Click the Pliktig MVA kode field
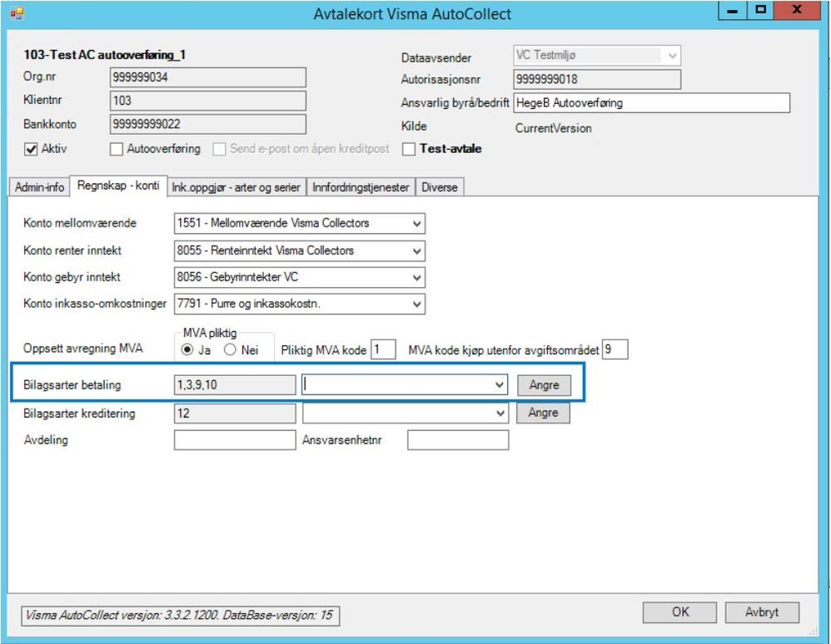This screenshot has height=644, width=831. click(x=383, y=349)
